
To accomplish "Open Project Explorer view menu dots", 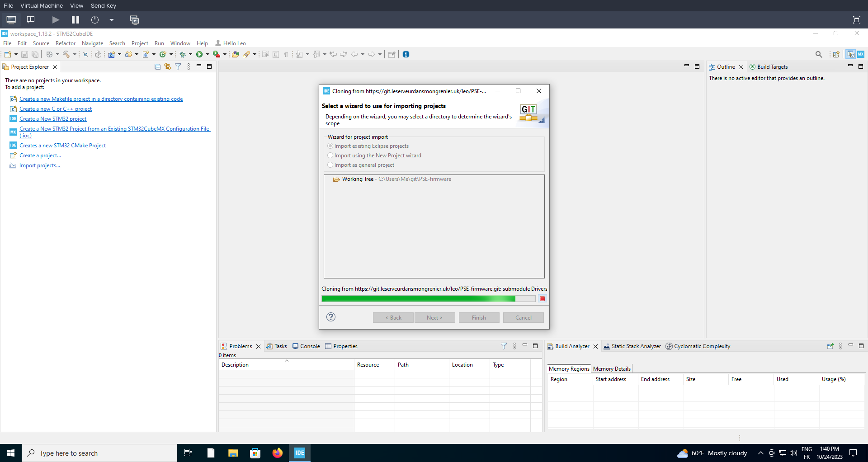I will point(189,67).
